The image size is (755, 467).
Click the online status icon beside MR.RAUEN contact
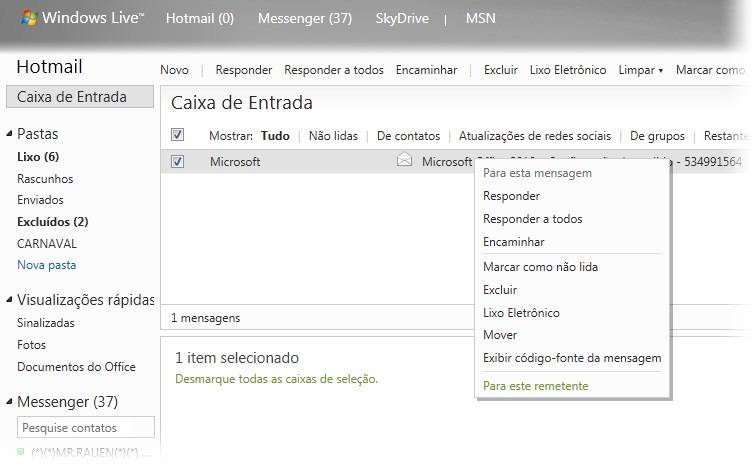pos(21,452)
